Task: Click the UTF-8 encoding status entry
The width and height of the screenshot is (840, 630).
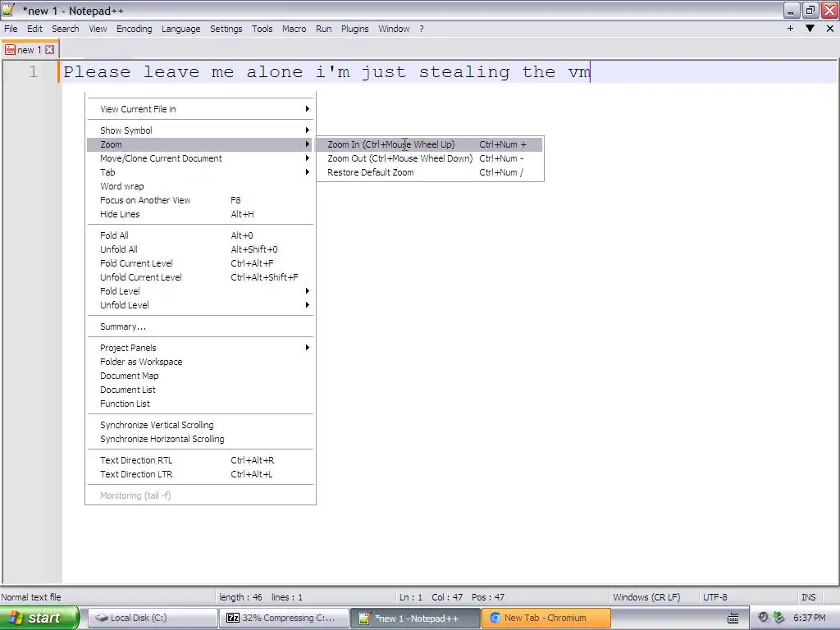Action: [715, 597]
